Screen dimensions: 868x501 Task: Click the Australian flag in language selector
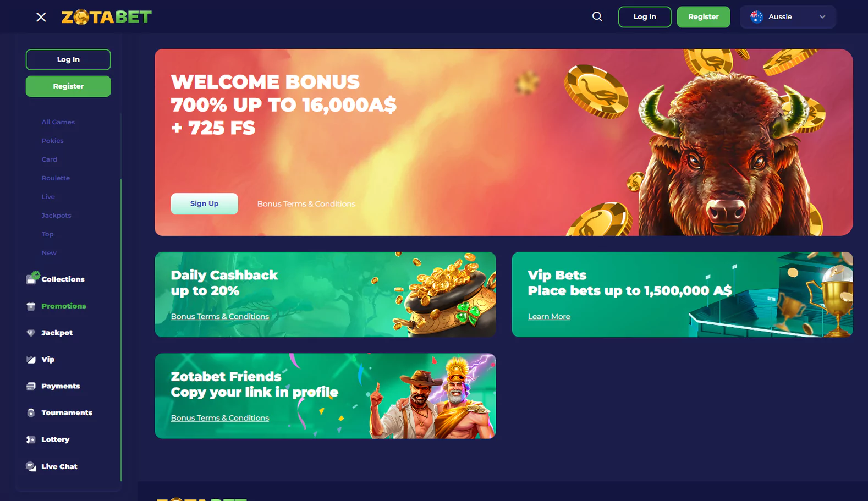[x=757, y=17]
